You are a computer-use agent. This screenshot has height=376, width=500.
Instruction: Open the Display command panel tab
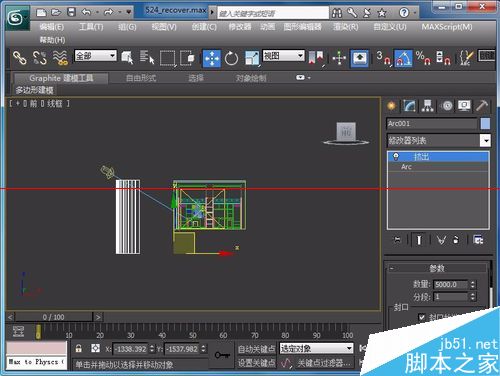[464, 106]
